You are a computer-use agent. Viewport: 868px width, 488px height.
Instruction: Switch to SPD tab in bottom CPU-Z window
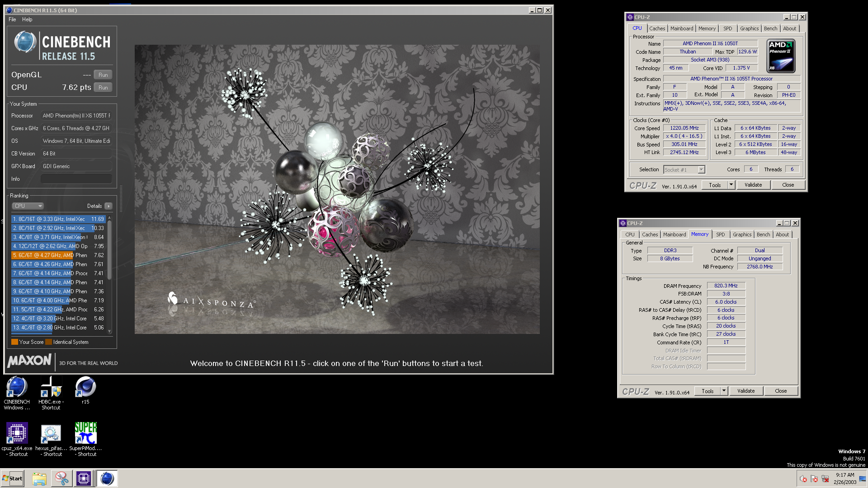pyautogui.click(x=720, y=235)
